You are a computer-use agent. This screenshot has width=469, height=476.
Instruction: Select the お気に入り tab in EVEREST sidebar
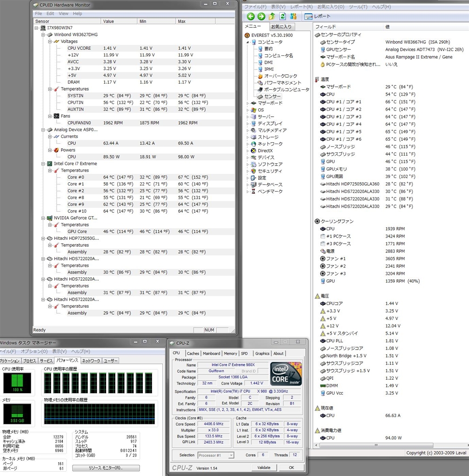281,26
